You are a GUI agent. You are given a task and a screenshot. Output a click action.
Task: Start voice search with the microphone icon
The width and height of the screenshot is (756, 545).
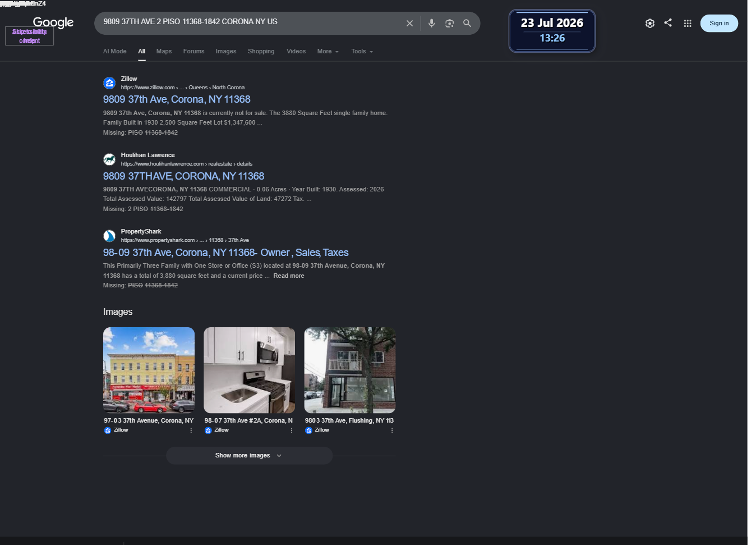coord(431,24)
